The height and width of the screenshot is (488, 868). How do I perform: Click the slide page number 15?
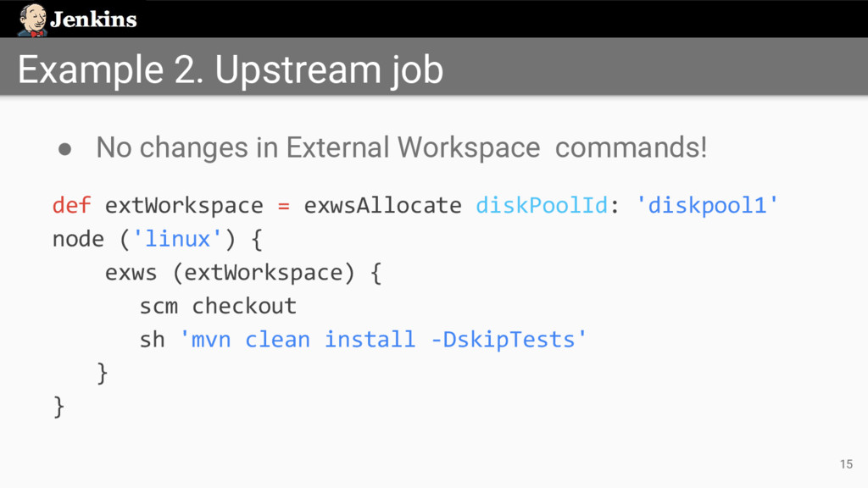[845, 463]
